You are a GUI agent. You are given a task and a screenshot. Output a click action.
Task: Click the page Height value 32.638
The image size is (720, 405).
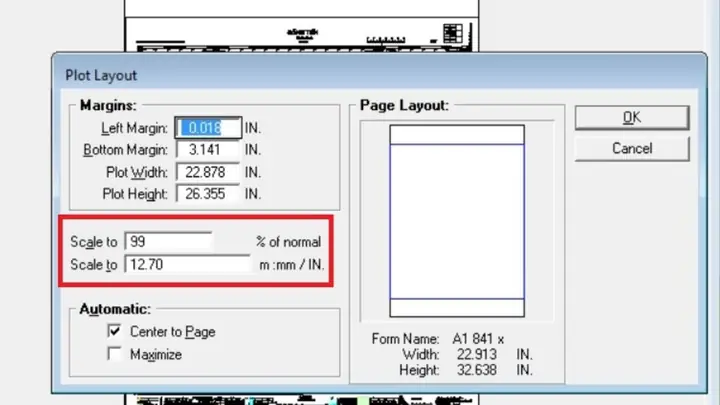[x=477, y=370]
